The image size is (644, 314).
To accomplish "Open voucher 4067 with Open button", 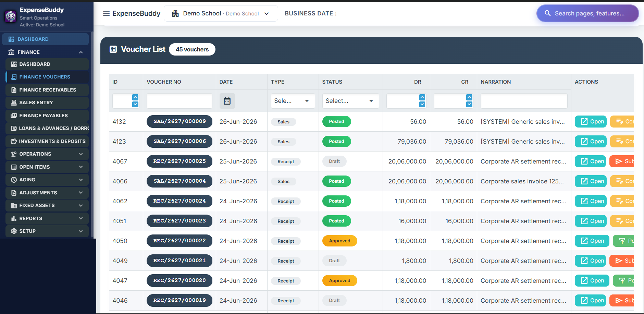I will click(x=591, y=161).
